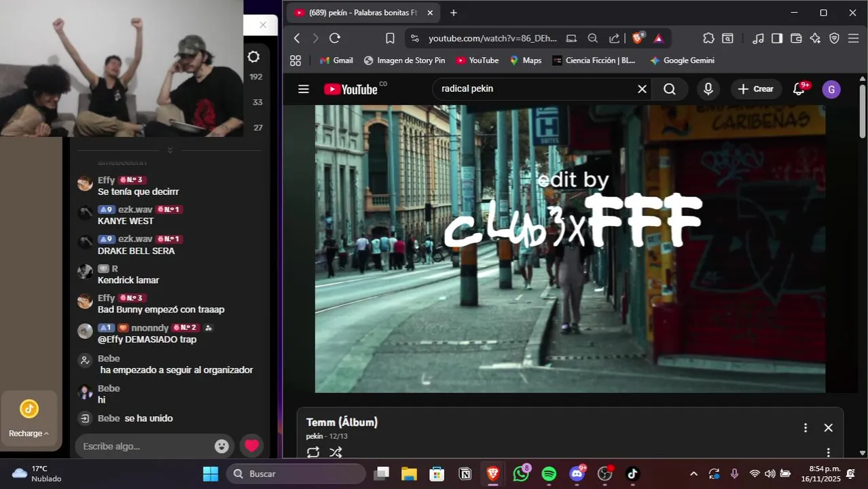Click the Crear button on YouTube
Screen dimensions: 868x489
pyautogui.click(x=755, y=89)
